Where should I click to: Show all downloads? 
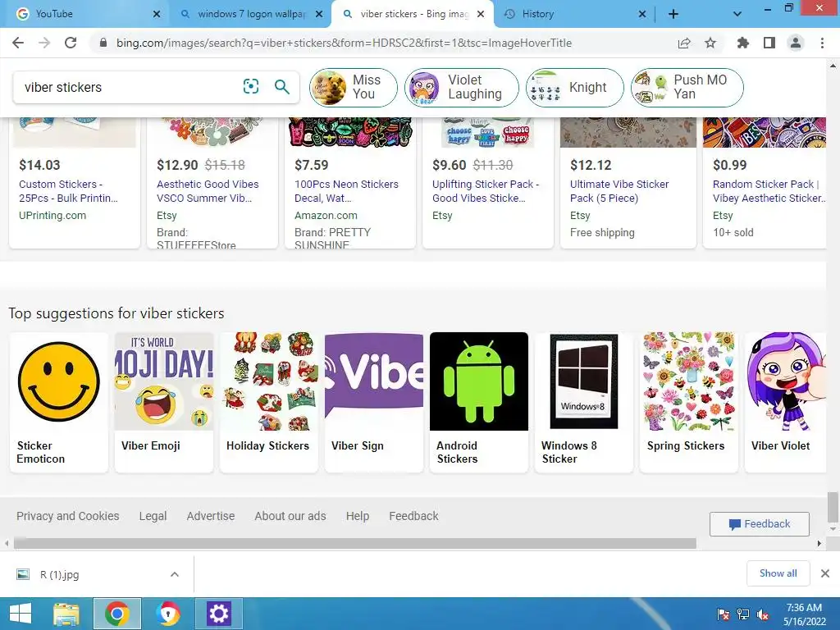(778, 573)
